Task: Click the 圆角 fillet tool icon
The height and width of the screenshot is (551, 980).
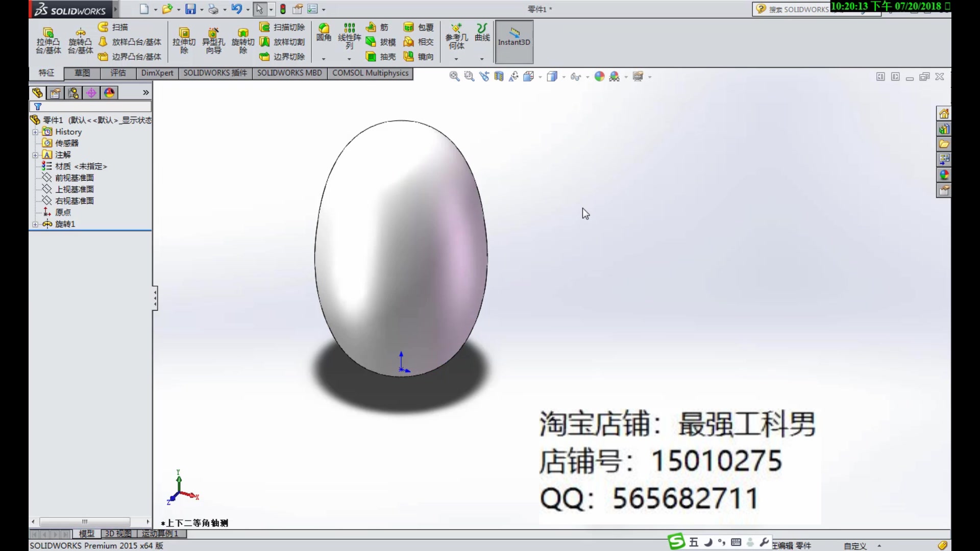Action: (324, 32)
